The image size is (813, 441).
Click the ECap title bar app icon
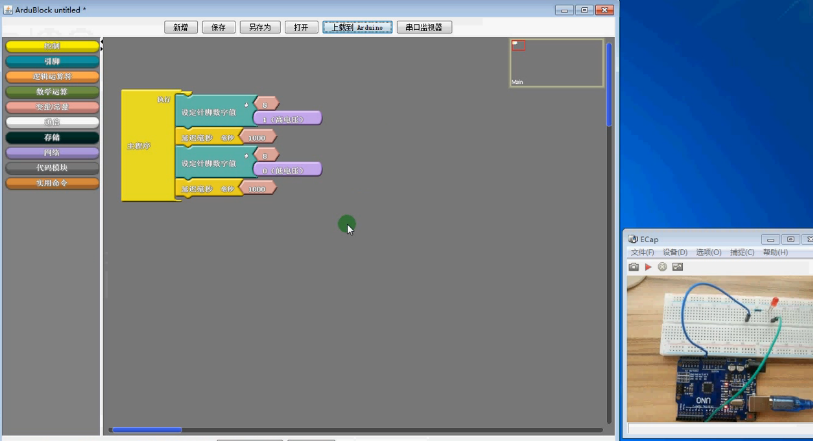(633, 239)
